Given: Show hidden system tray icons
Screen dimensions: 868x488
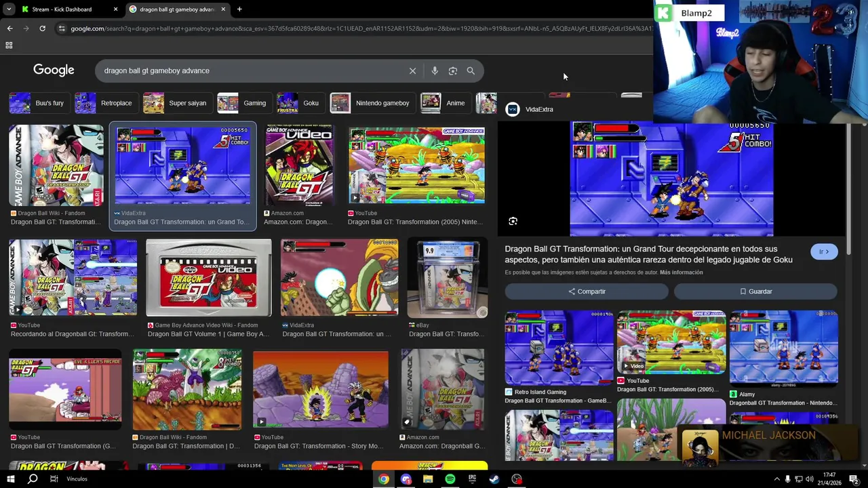Looking at the screenshot, I should coord(776,479).
